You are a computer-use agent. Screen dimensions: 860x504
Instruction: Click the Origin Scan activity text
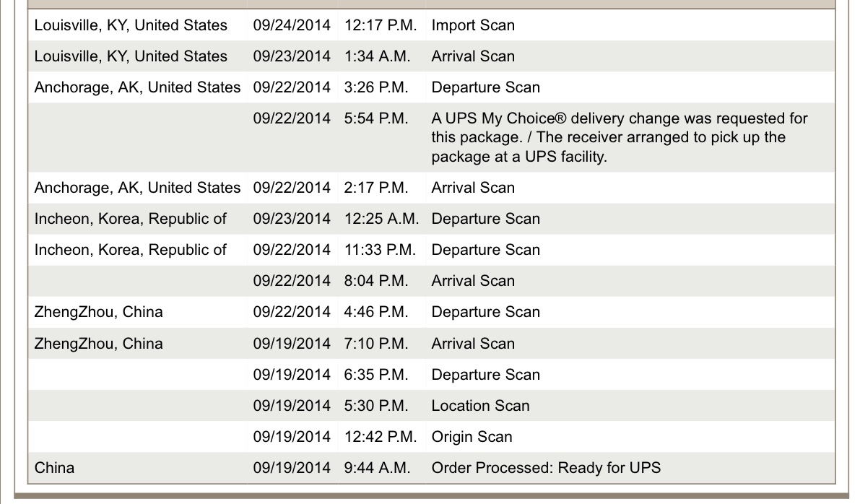pyautogui.click(x=472, y=437)
